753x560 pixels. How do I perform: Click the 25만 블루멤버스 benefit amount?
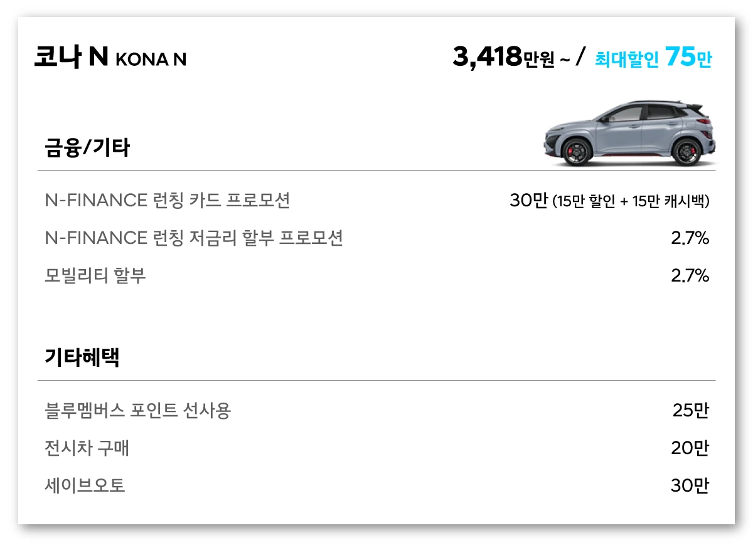coord(690,411)
